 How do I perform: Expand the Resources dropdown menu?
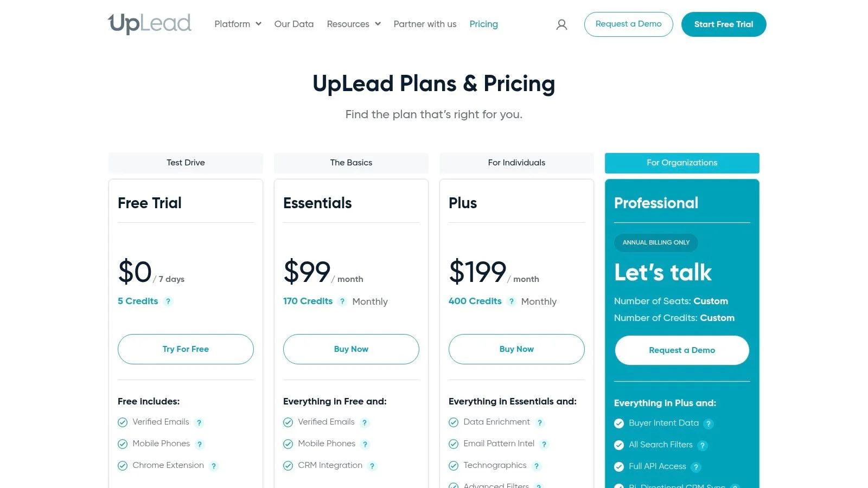coord(354,24)
